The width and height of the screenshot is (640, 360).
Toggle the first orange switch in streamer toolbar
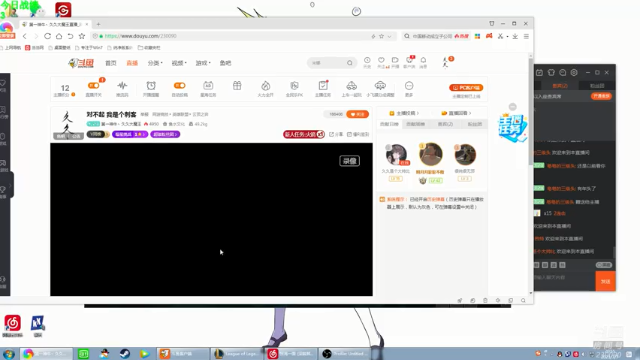[93, 85]
